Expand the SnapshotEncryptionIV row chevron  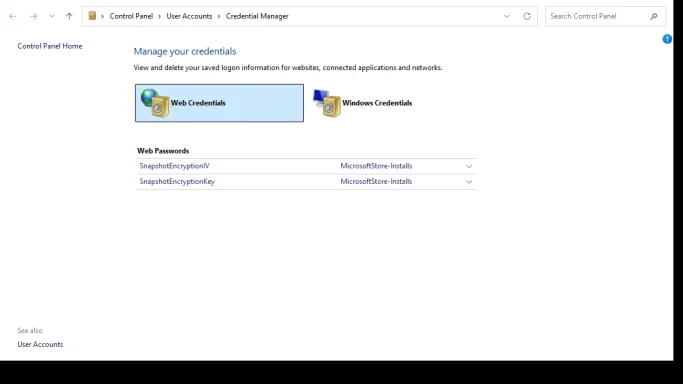pos(469,166)
